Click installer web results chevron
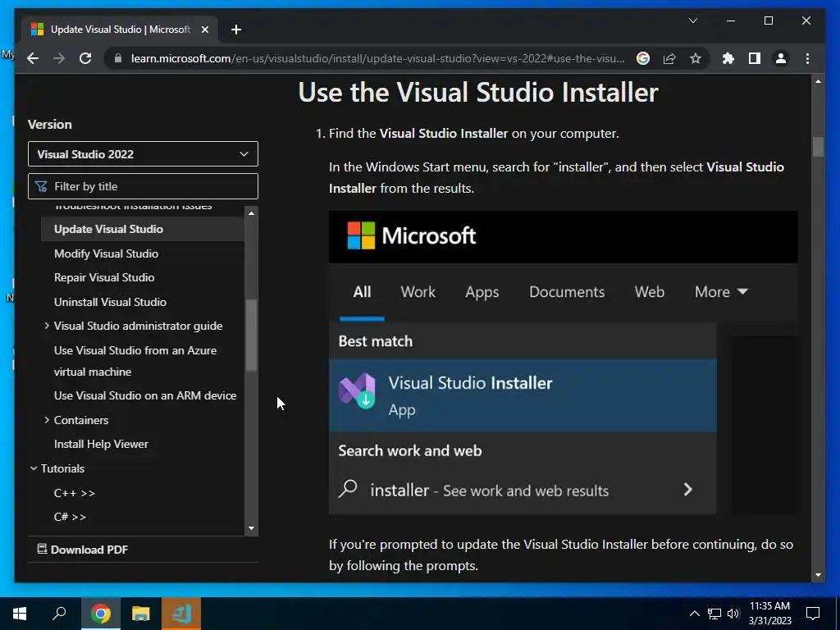The image size is (840, 630). [x=688, y=490]
